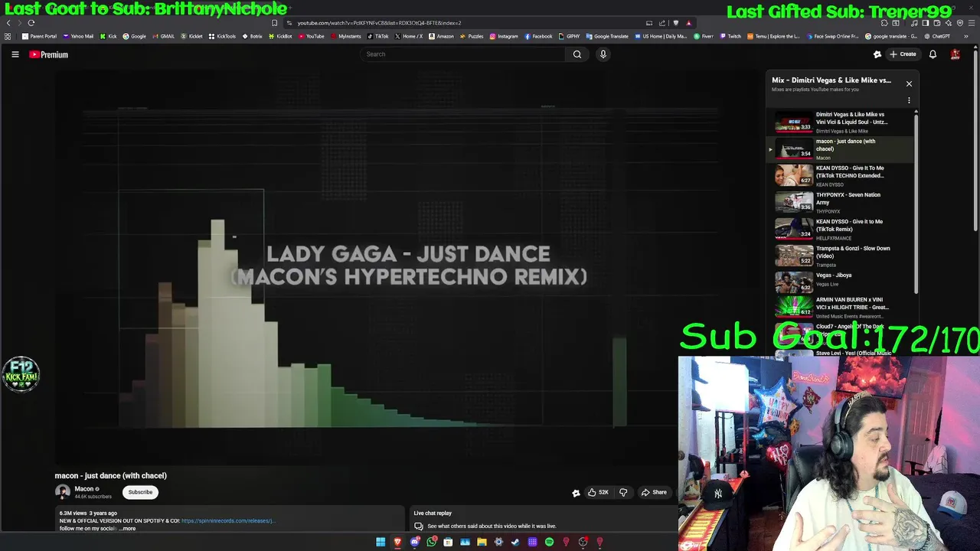Open Brave Rewards triangle icon
Screen dimensions: 980x551
[x=688, y=23]
